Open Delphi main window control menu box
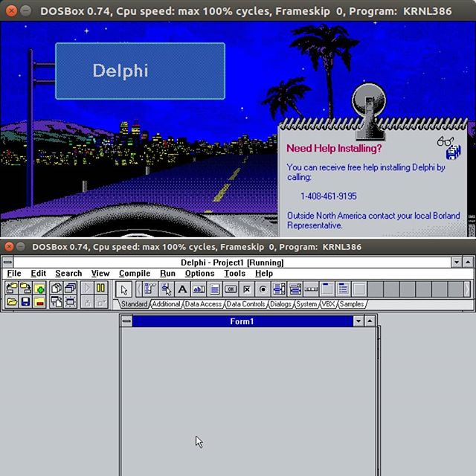Screen dimensions: 476x476 click(7, 262)
